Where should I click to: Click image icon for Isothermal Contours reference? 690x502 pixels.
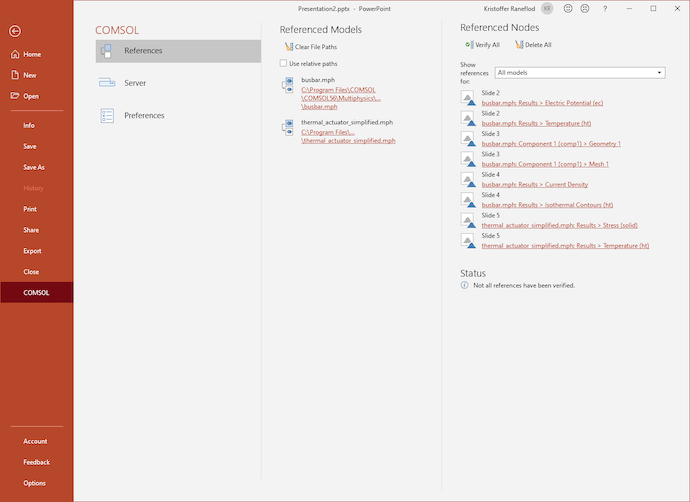pos(468,200)
